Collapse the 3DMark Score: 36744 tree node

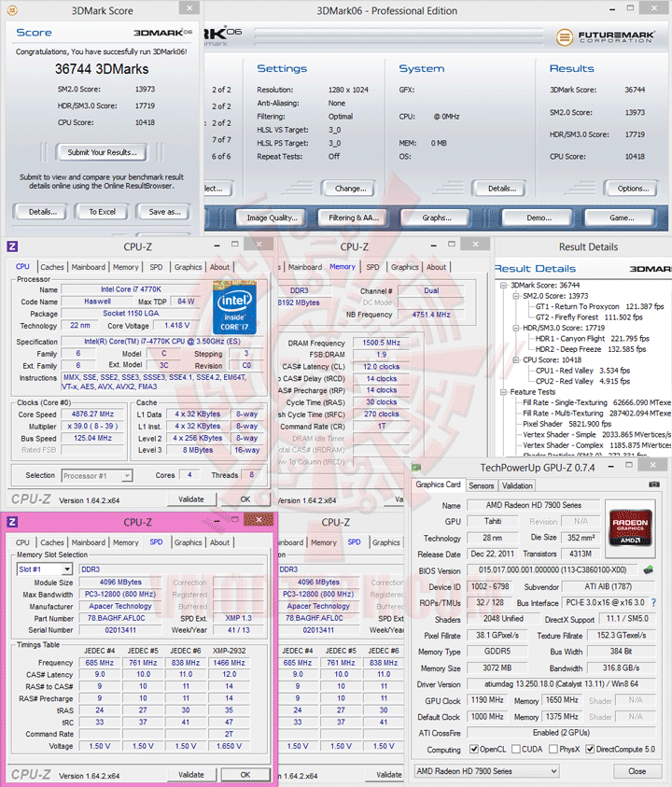(503, 285)
